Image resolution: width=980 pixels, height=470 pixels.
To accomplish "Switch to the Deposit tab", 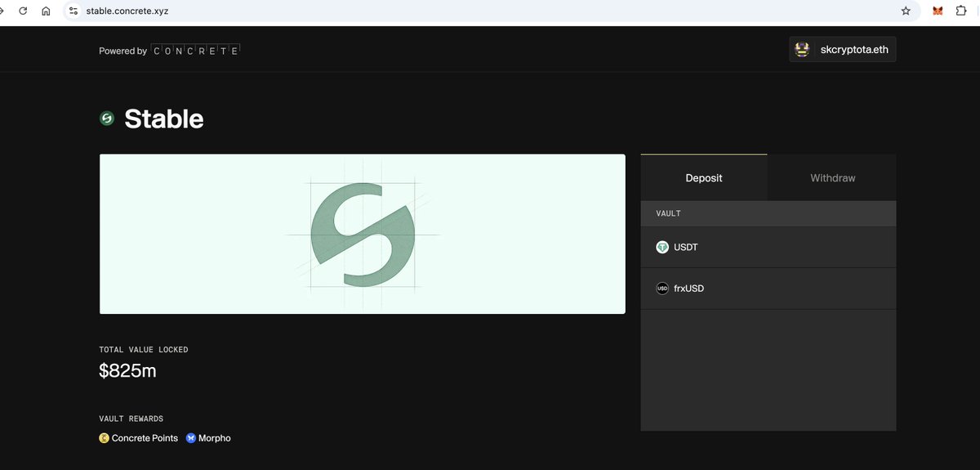I will pyautogui.click(x=704, y=177).
